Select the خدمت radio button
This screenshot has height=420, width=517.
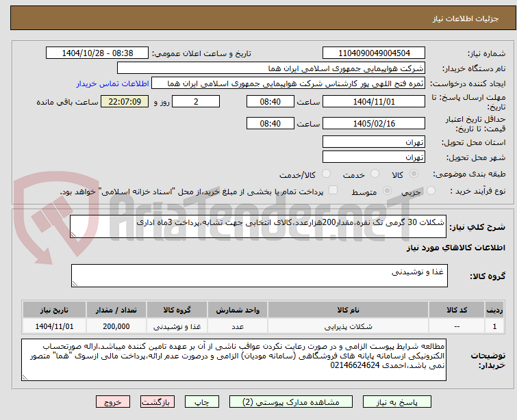click(x=375, y=174)
